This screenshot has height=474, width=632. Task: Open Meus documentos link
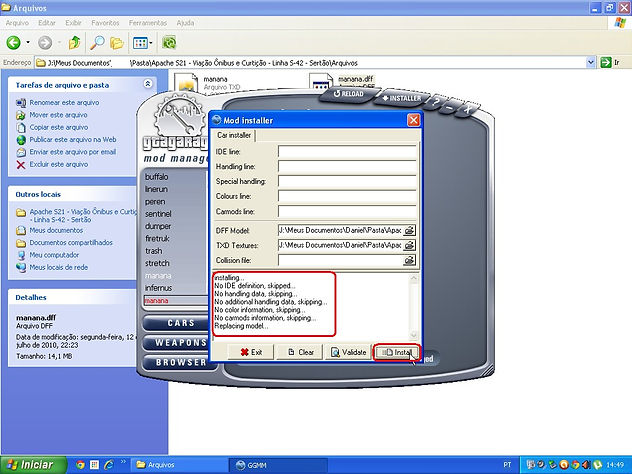click(56, 231)
